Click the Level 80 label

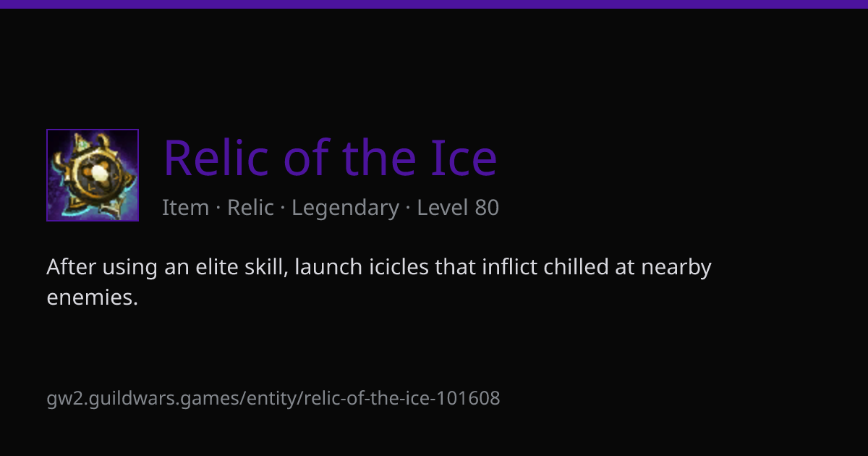point(458,208)
